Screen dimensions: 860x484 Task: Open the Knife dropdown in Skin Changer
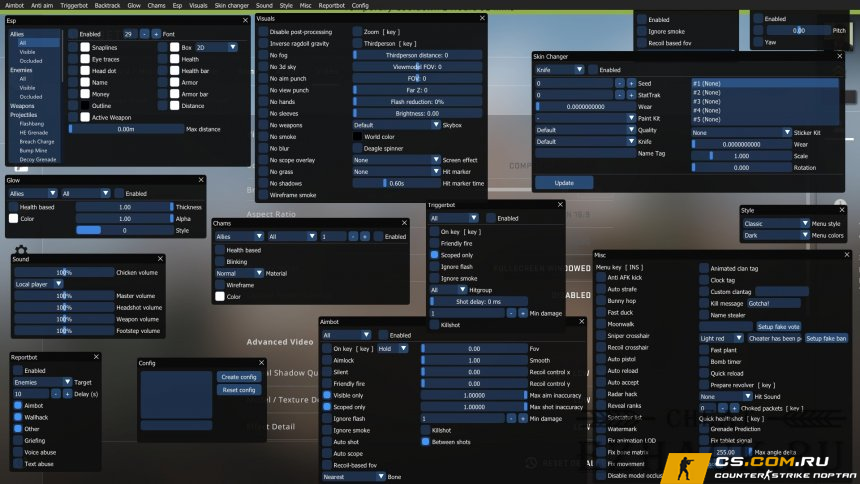[x=559, y=70]
